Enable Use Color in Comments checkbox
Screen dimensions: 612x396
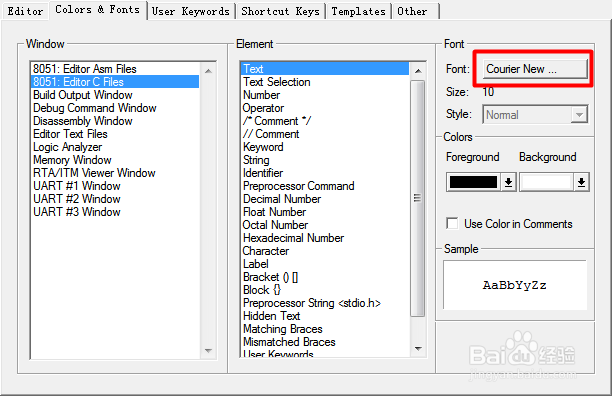tap(452, 224)
